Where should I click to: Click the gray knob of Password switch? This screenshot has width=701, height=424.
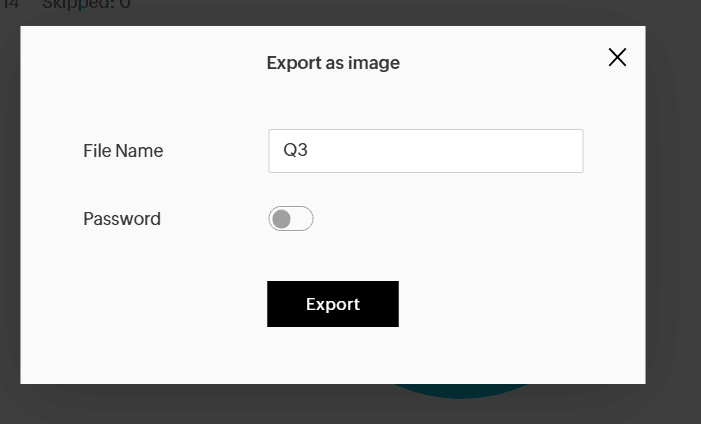click(282, 219)
